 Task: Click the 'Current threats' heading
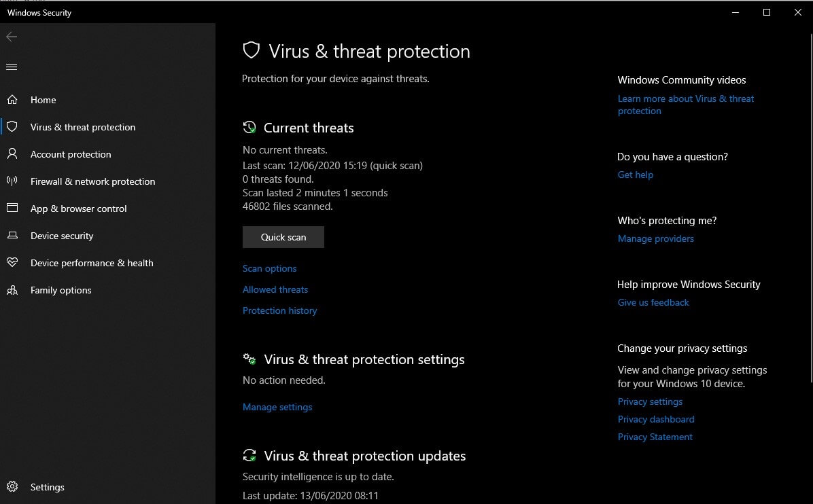click(x=309, y=128)
